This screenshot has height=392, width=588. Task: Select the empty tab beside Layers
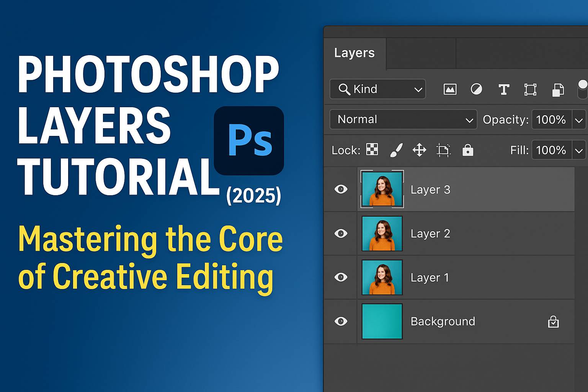tap(421, 53)
